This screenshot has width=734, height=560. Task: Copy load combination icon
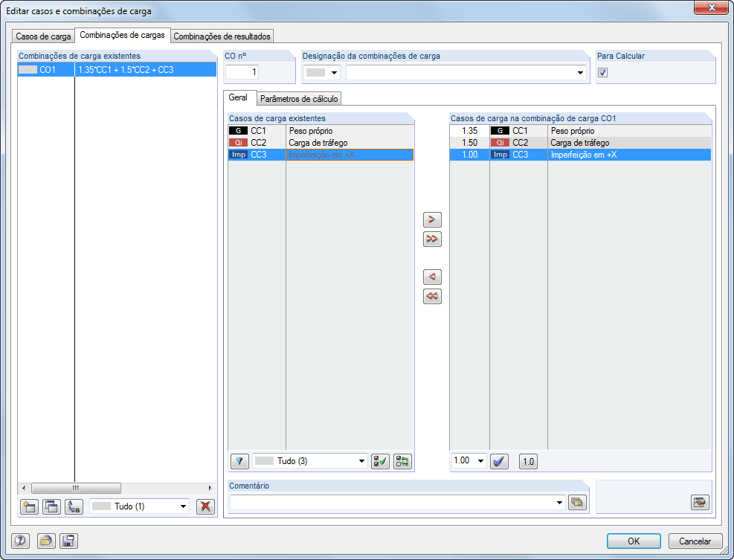(51, 506)
